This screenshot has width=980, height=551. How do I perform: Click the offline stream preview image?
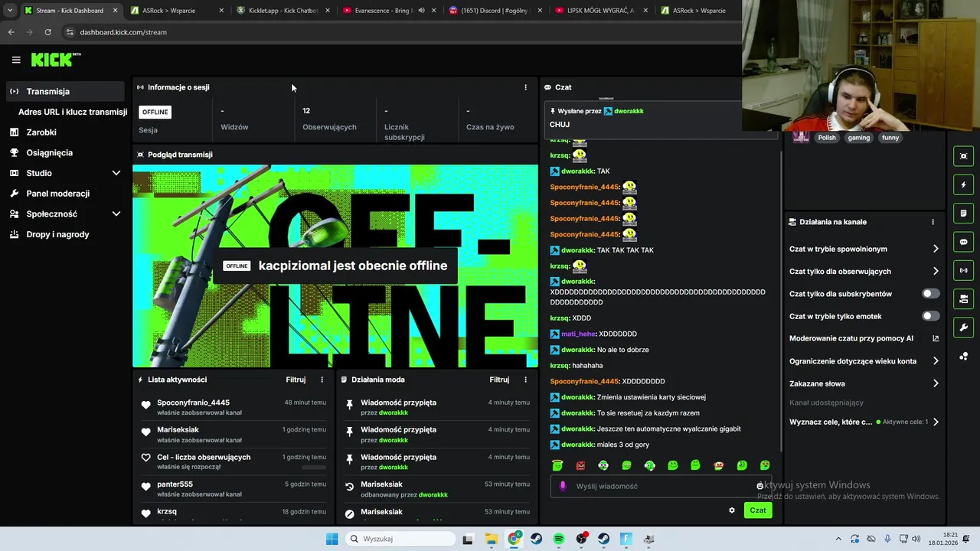[335, 266]
